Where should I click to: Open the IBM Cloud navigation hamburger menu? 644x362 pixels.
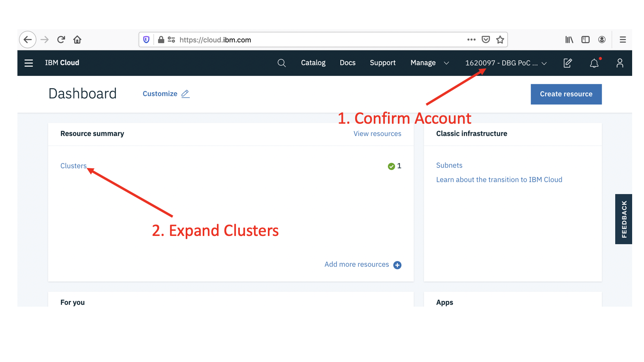(x=29, y=63)
